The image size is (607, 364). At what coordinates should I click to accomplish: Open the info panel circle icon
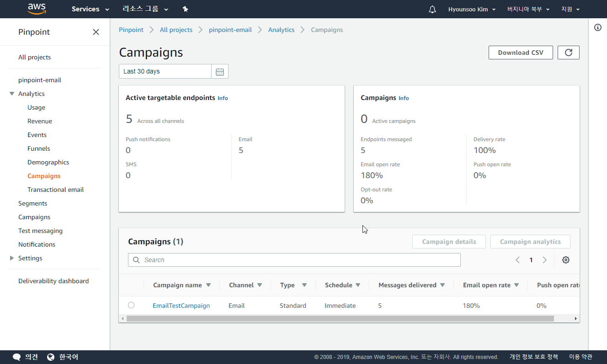(x=597, y=27)
